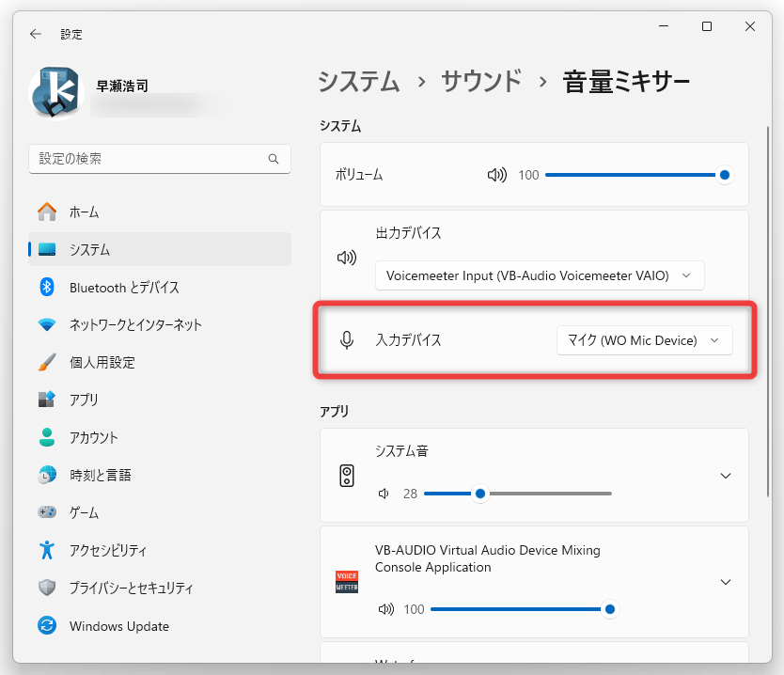Click システム in the breadcrumb

pyautogui.click(x=359, y=81)
